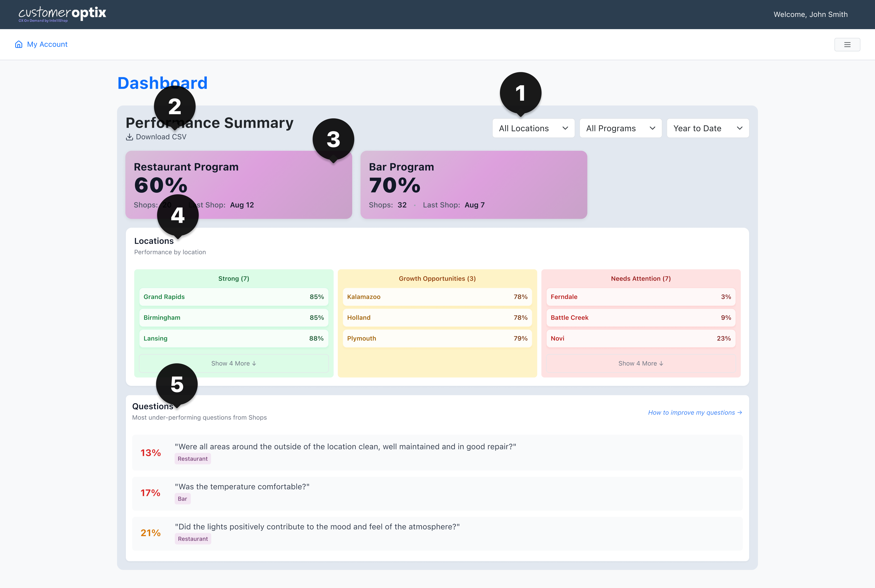
Task: Open the My Account link
Action: [x=47, y=44]
